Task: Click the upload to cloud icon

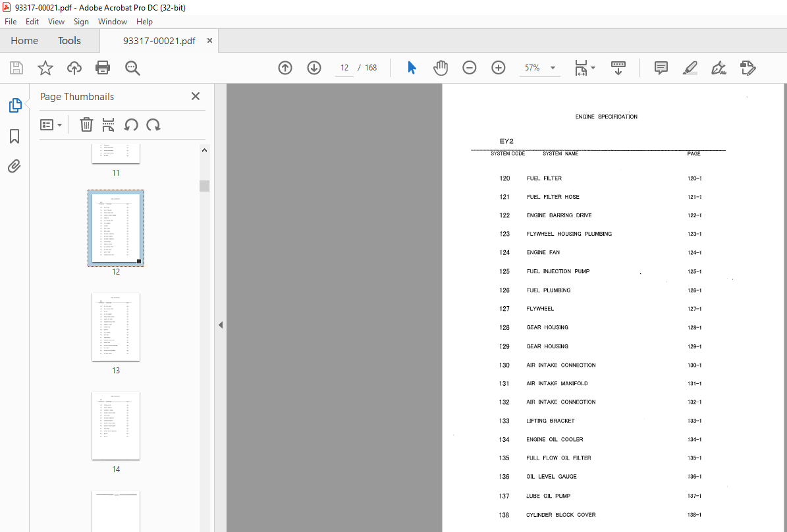Action: (74, 68)
